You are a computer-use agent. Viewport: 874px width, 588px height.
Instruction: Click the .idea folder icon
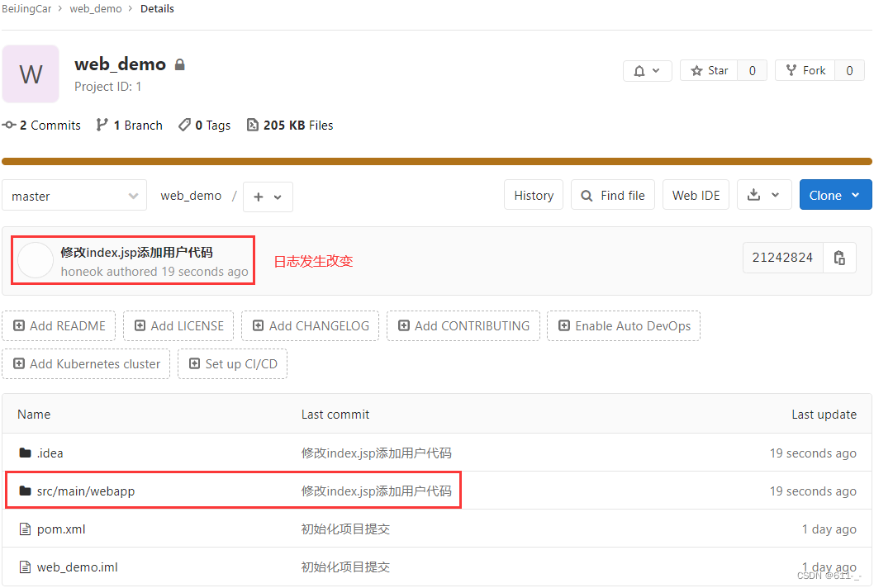[x=25, y=453]
